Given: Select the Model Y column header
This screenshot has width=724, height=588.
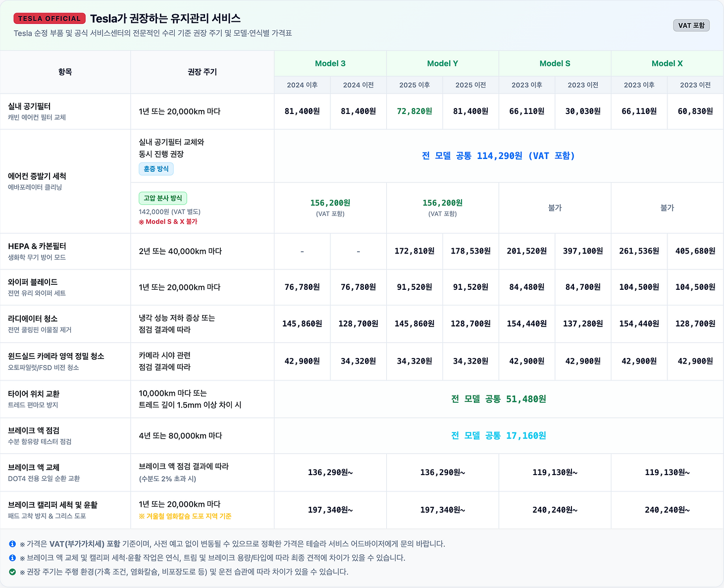Looking at the screenshot, I should click(443, 63).
